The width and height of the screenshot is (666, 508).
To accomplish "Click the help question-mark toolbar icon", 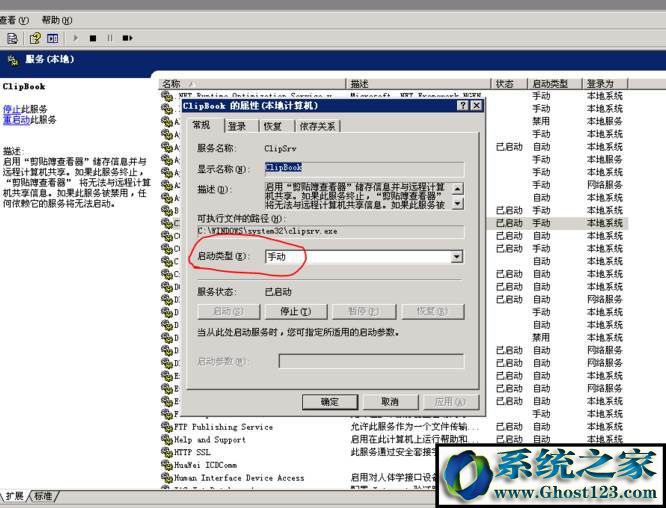I will point(35,38).
